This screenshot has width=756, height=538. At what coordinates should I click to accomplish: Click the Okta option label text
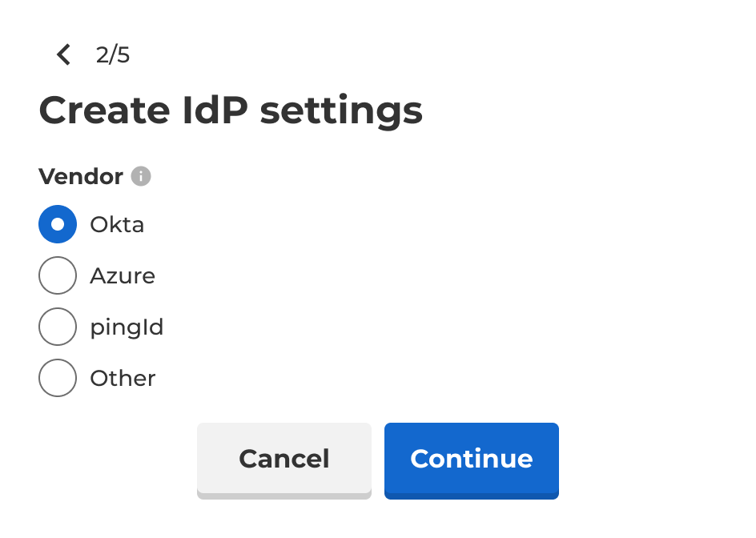(118, 224)
